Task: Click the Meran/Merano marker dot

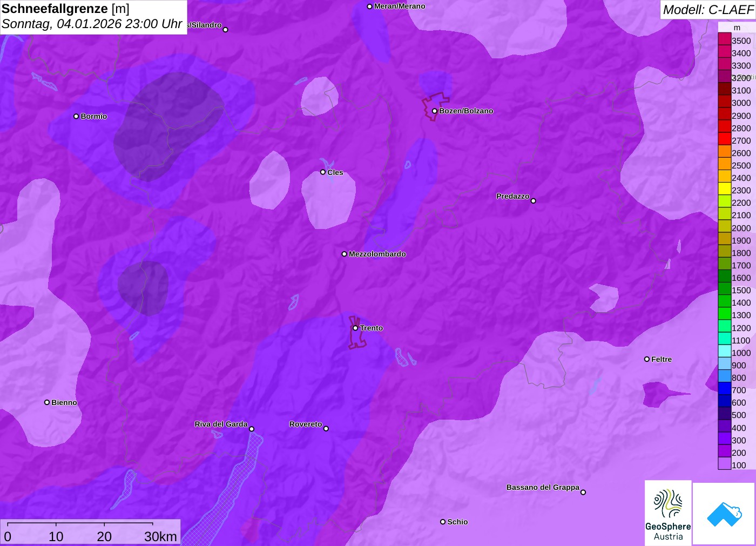Action: [x=370, y=6]
